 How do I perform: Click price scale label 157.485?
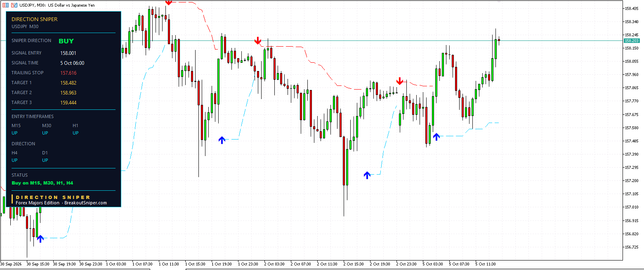(632, 141)
